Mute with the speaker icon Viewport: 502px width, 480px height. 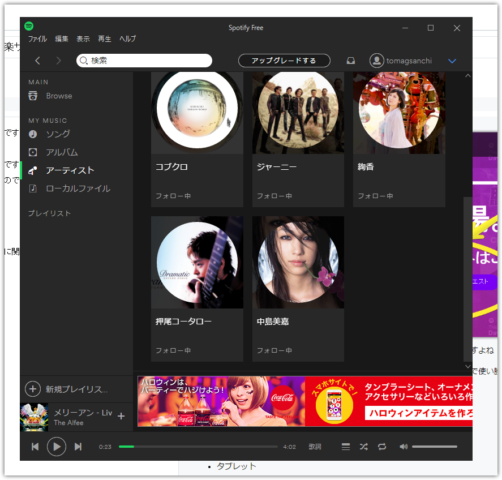point(403,447)
